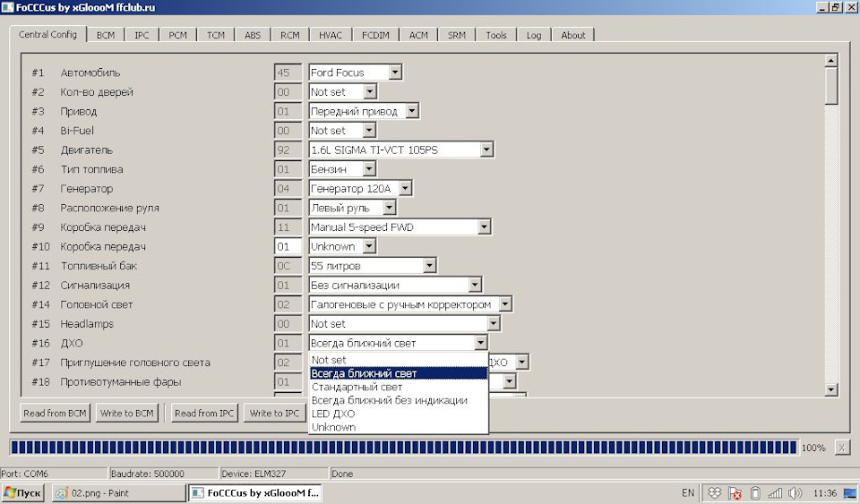Select the FCDIM tab
The height and width of the screenshot is (504, 860).
click(x=375, y=35)
